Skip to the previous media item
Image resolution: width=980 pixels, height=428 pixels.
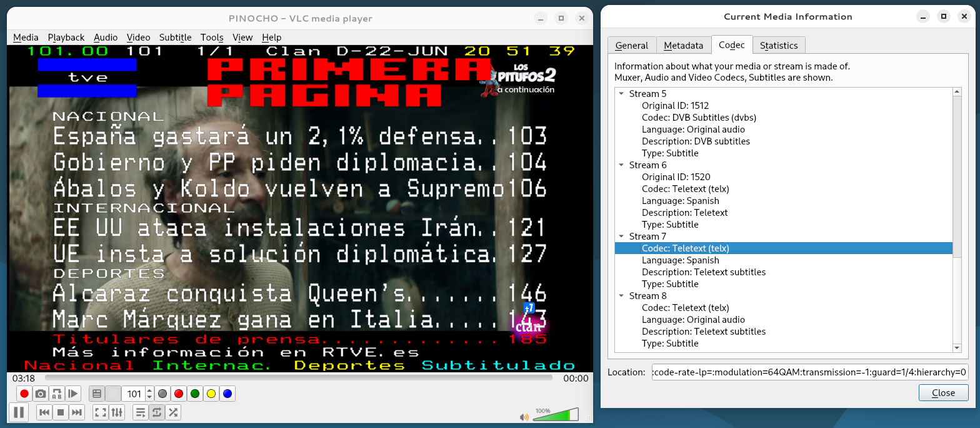click(44, 412)
